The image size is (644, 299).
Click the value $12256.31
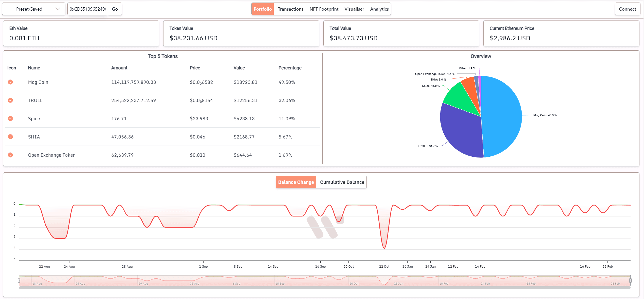(246, 101)
